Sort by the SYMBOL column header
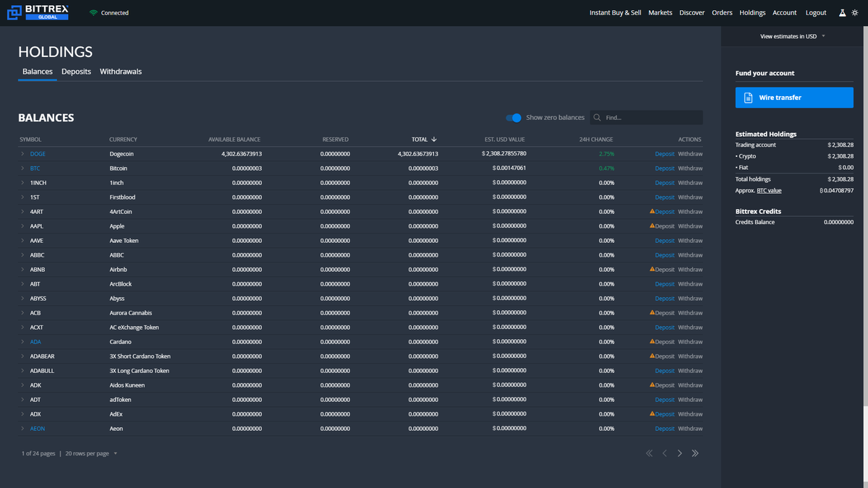 tap(30, 140)
